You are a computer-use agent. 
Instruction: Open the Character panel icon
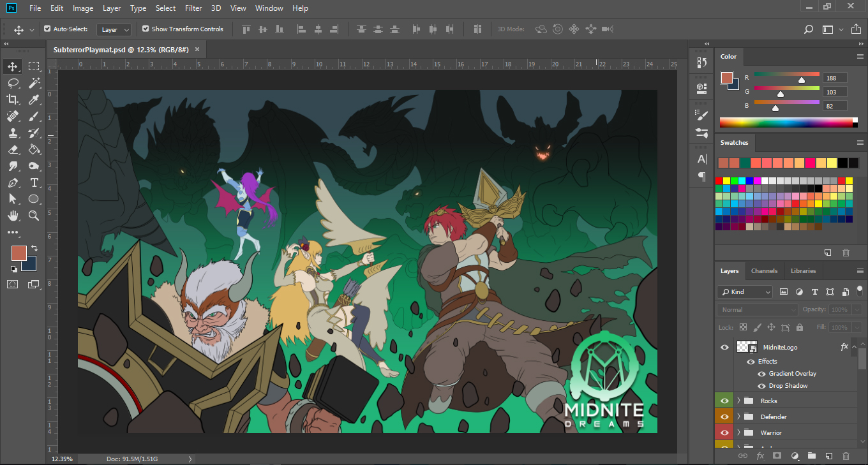[x=702, y=158]
